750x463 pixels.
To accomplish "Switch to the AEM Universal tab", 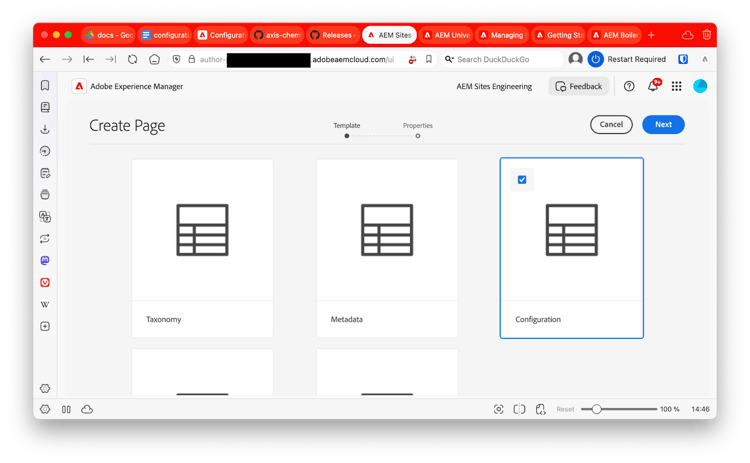I will click(446, 35).
